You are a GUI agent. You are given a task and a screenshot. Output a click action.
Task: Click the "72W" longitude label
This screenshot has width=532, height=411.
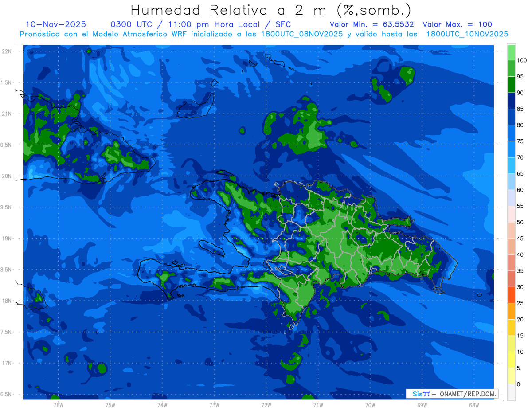266,405
